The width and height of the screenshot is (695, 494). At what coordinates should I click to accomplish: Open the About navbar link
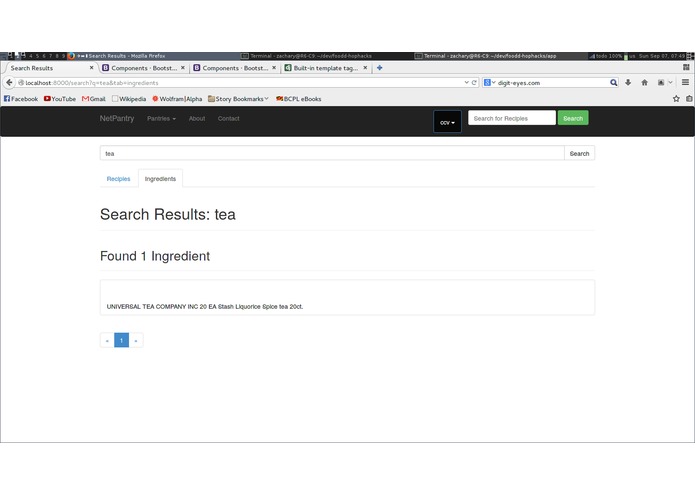(197, 118)
